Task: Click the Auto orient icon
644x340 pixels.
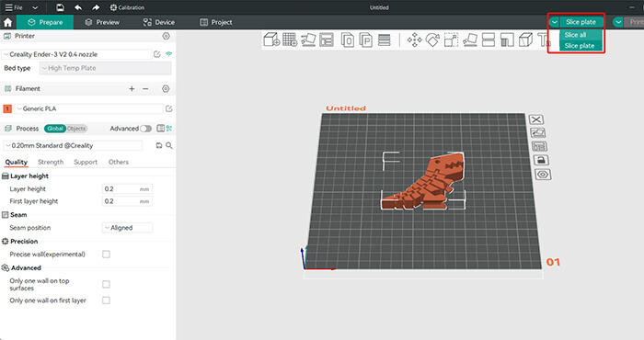Action: coord(308,40)
